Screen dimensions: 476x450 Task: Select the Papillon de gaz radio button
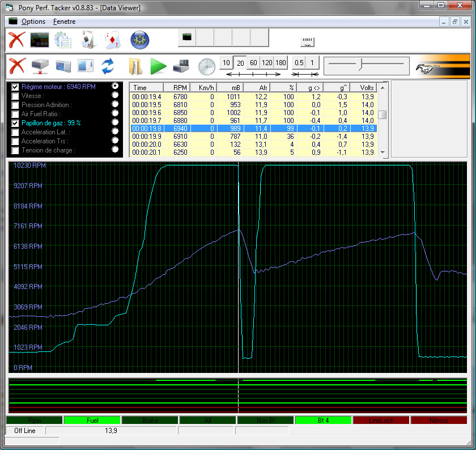pos(115,122)
